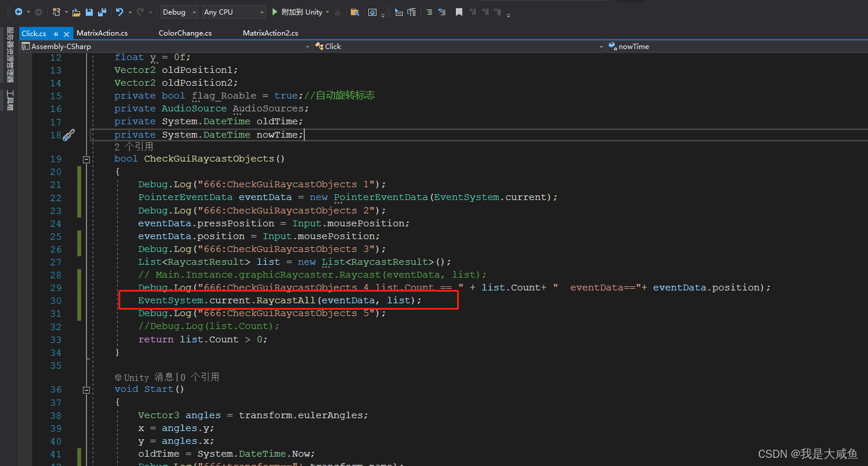
Task: Pin the Click.cs tab
Action: pos(55,34)
